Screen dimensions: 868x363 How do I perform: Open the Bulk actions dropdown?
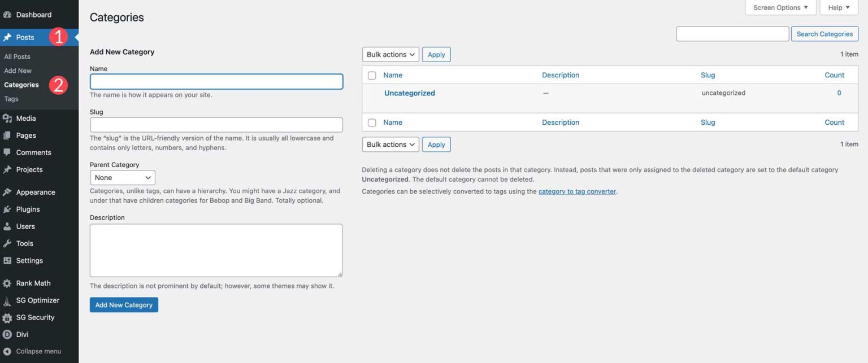tap(390, 54)
